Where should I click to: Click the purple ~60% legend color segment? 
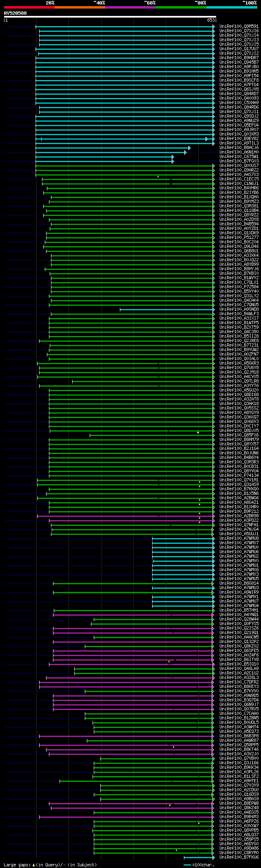[x=130, y=7]
